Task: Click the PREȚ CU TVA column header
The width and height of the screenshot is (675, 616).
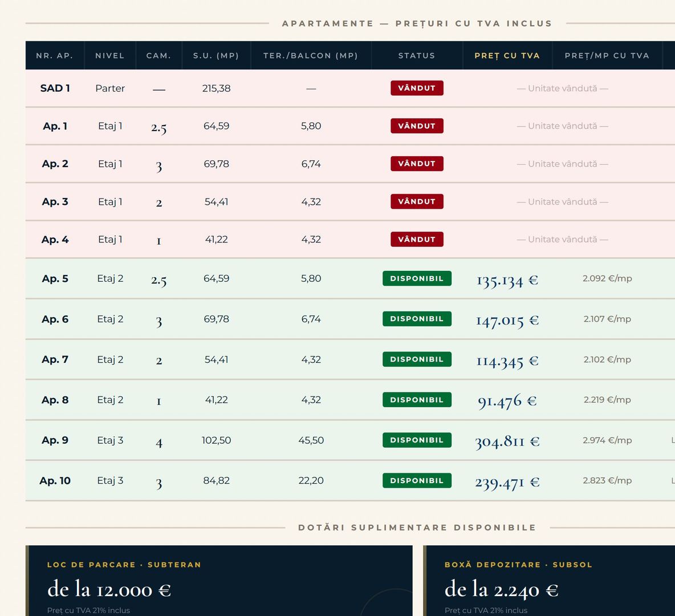Action: pyautogui.click(x=507, y=55)
